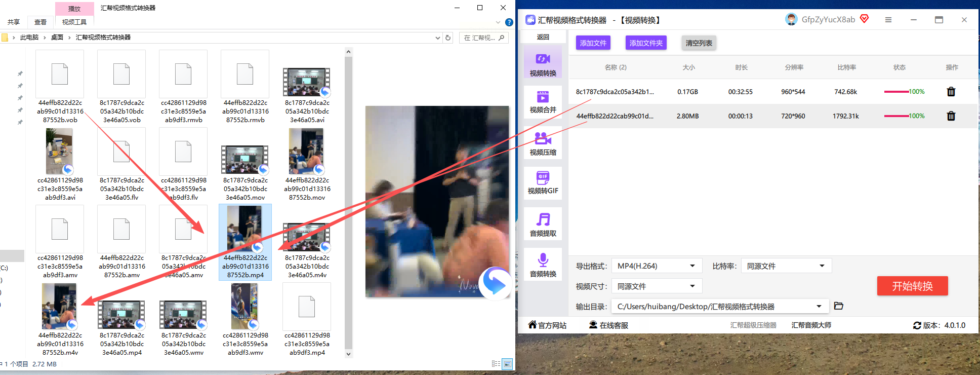
Task: Expand the 视频尺寸 dropdown
Action: (657, 286)
